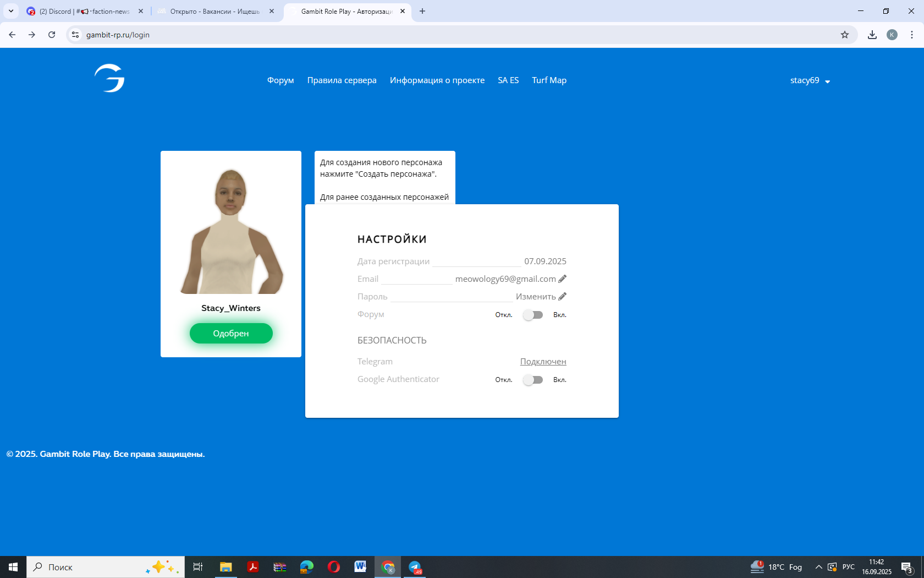Open Opera browser from taskbar

[x=334, y=567]
